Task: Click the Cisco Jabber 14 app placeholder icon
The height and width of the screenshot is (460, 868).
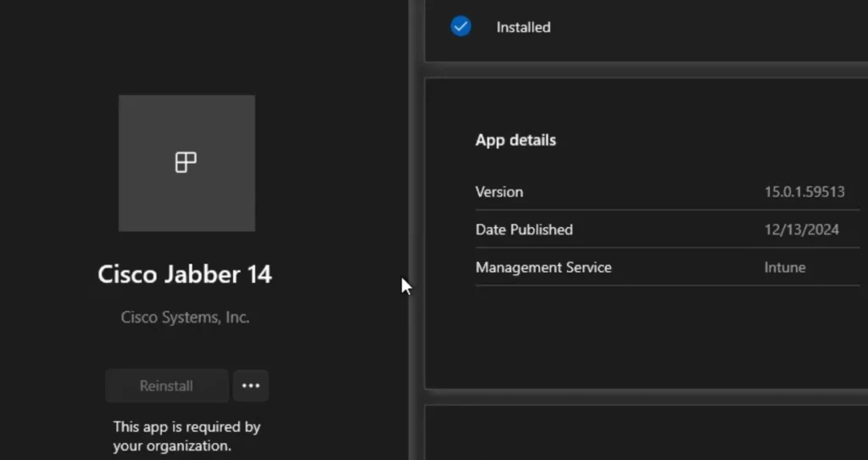Action: tap(186, 163)
